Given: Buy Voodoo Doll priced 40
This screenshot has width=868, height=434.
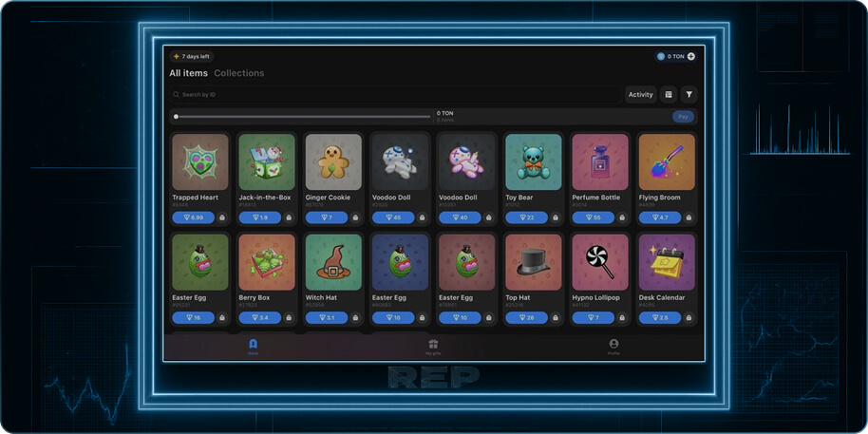Looking at the screenshot, I should coord(460,217).
